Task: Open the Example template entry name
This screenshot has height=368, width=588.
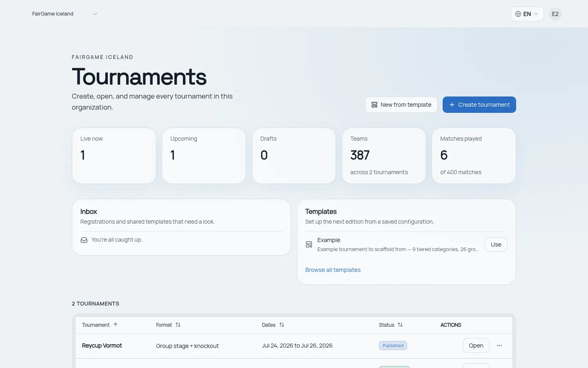Action: point(329,240)
